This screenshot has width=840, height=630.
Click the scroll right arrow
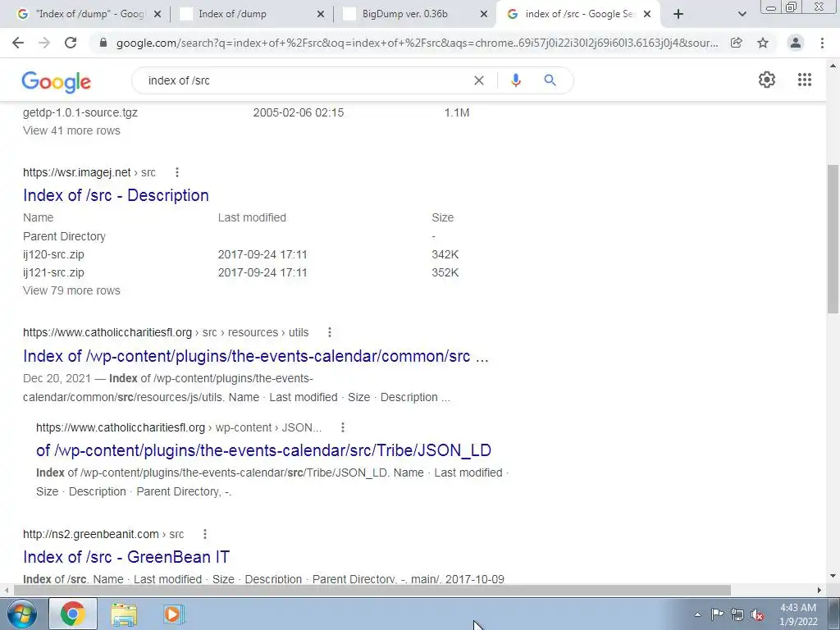click(x=819, y=590)
